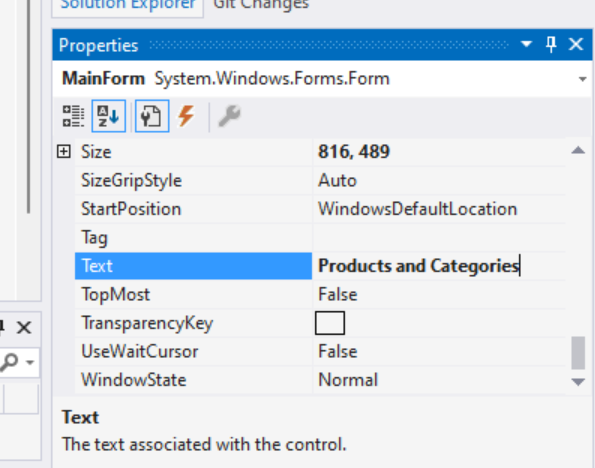The height and width of the screenshot is (468, 595).
Task: Click the scroll down arrow in property grid
Action: [x=578, y=382]
